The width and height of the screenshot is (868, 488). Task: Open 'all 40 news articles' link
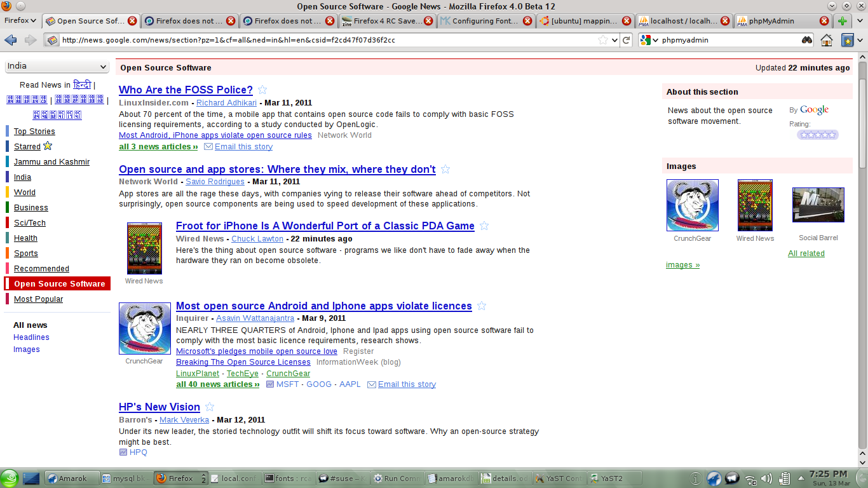pyautogui.click(x=218, y=384)
